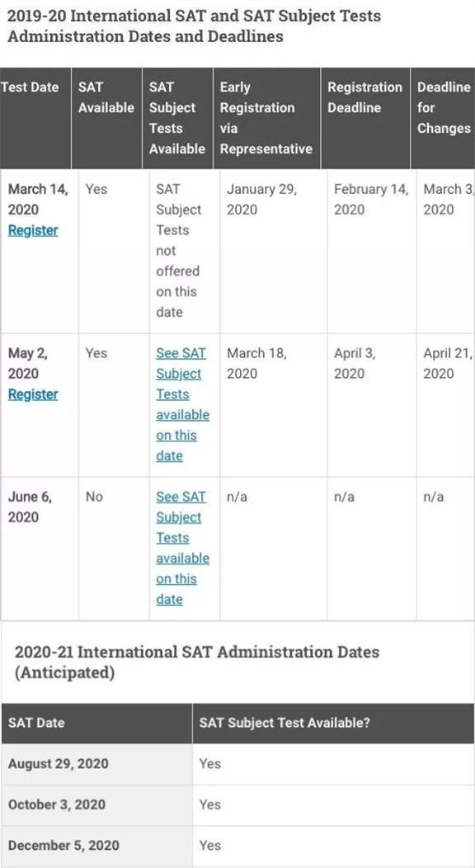
Task: Click the October 3, 2020 SAT date row
Action: (237, 805)
